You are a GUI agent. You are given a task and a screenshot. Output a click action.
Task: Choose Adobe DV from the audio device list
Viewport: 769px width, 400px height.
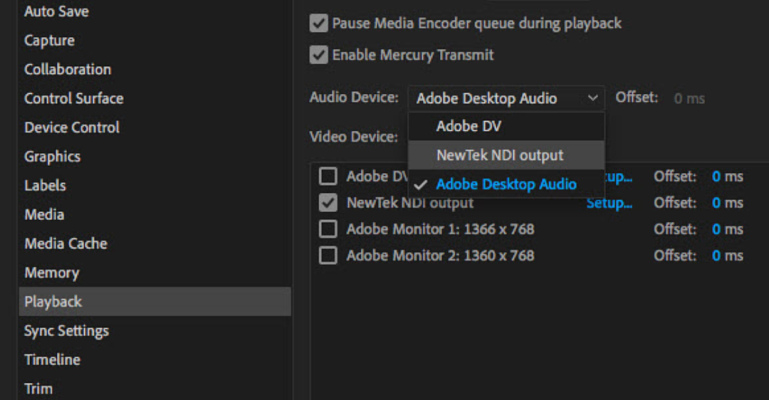pyautogui.click(x=506, y=126)
